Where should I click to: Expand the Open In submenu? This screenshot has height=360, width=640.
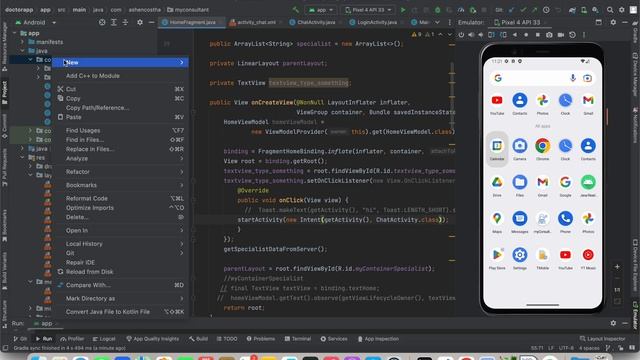pos(120,231)
